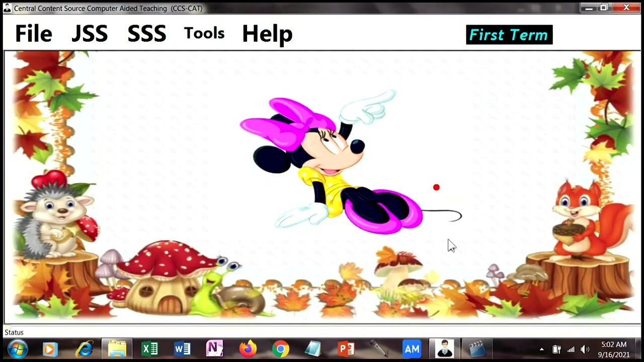Open Word from the taskbar
Image resolution: width=644 pixels, height=362 pixels.
coord(182,348)
